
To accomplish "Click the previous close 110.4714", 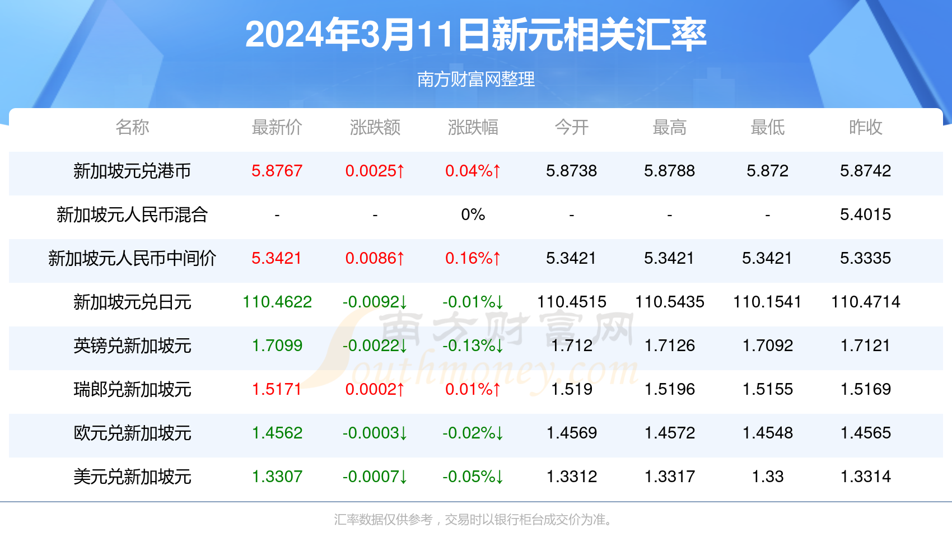I will pyautogui.click(x=866, y=302).
